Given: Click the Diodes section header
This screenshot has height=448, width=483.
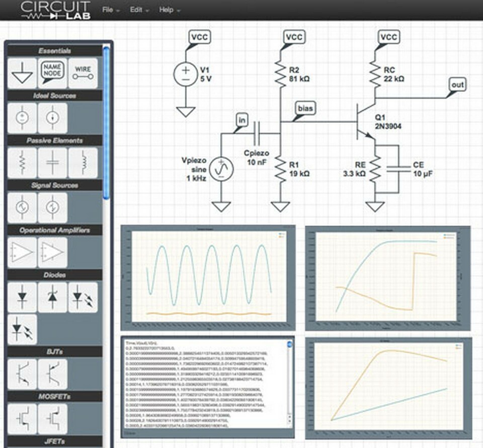Looking at the screenshot, I should [55, 275].
